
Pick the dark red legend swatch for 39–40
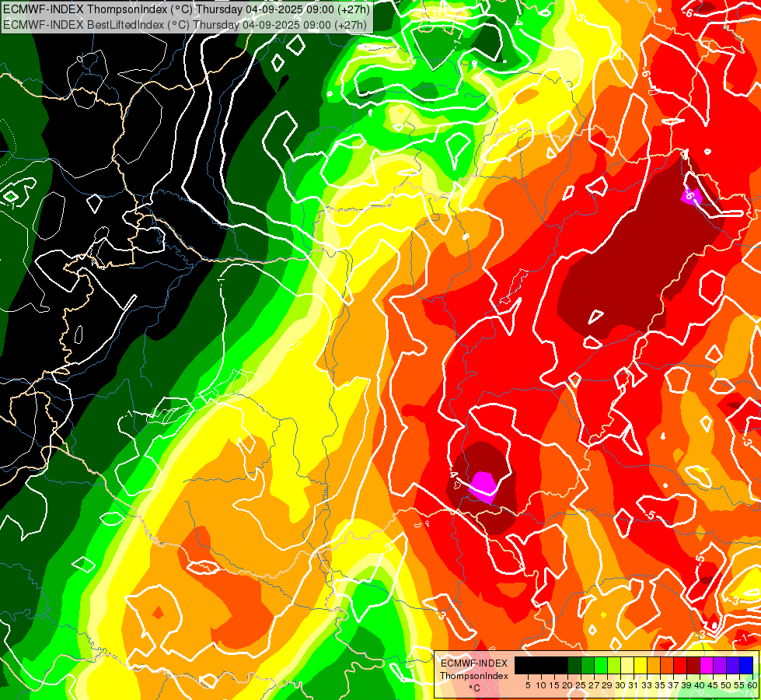point(693,665)
